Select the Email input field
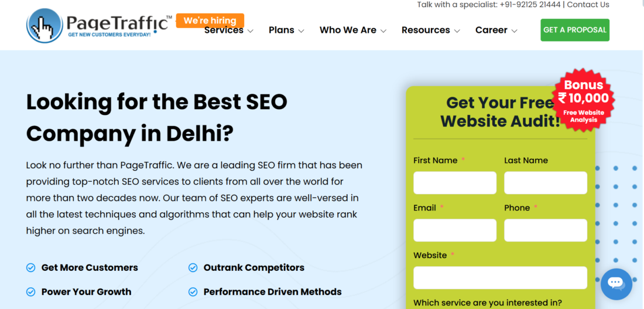The height and width of the screenshot is (309, 644). pyautogui.click(x=455, y=230)
